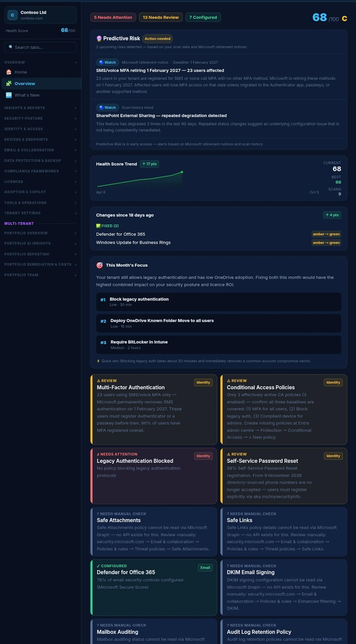Viewport: 356px width, 644px height.
Task: Click the 17 pts trend badge
Action: point(149,164)
